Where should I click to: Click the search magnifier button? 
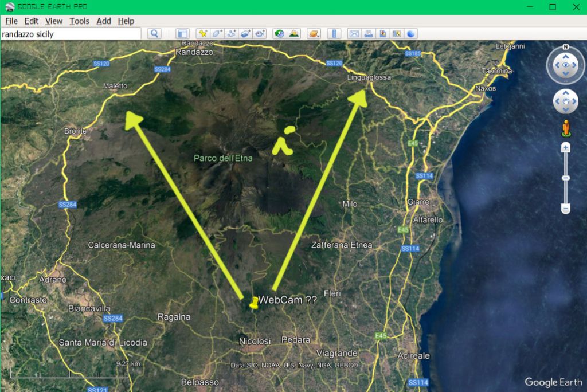(x=154, y=34)
